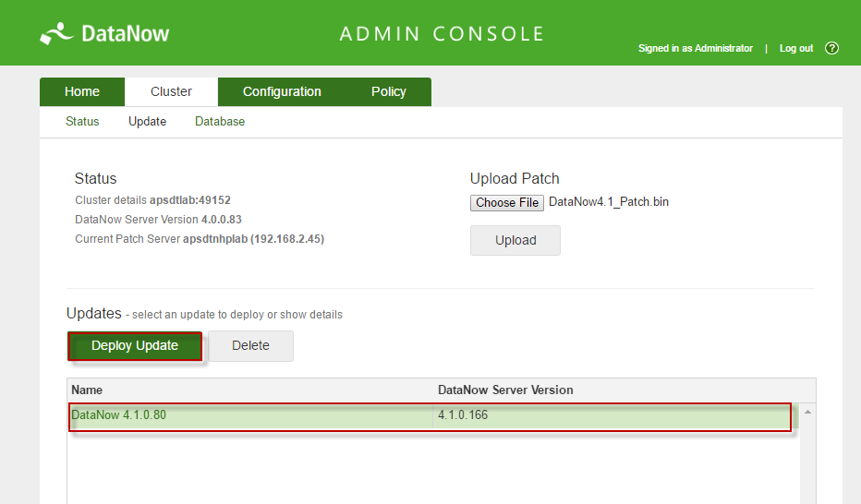Open the Configuration tab
The width and height of the screenshot is (861, 504).
click(283, 91)
